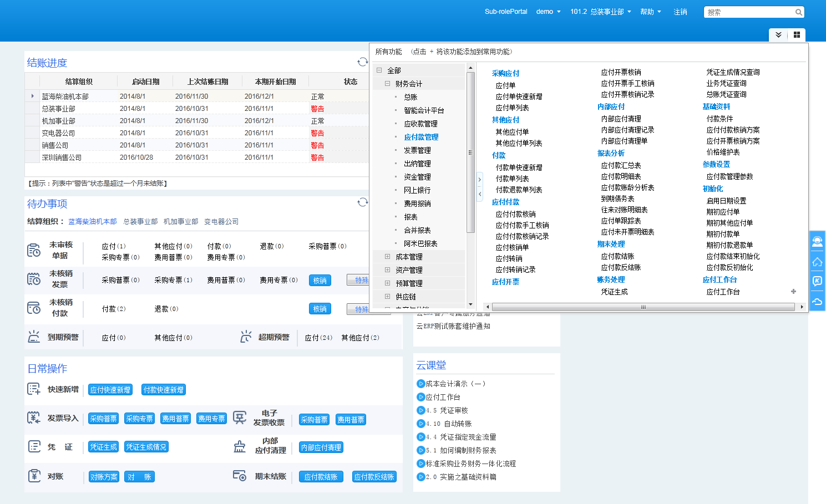
Task: Click 核销 button in 未核销发票 row
Action: coord(320,280)
